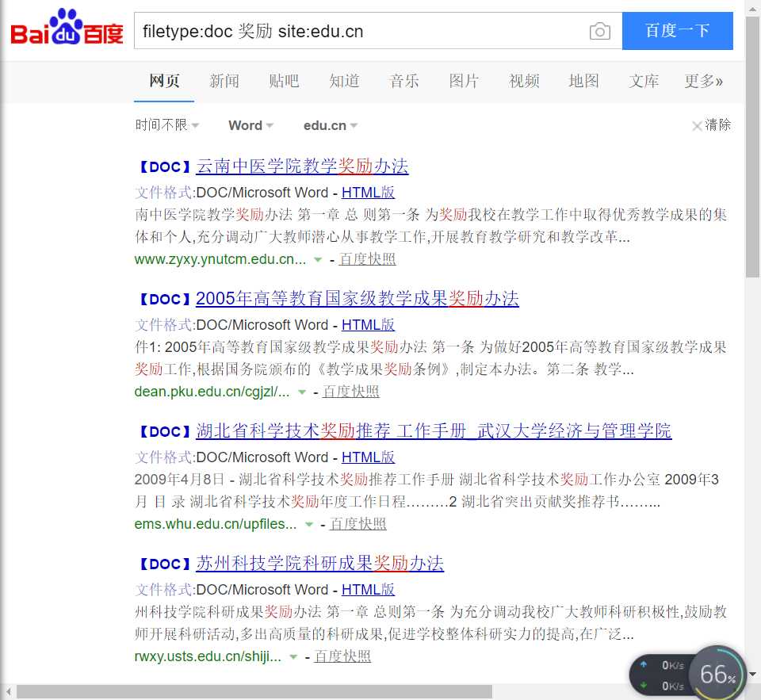Click the dean.pku.edu.cn/cgjzl/ URL text
The height and width of the screenshot is (700, 761).
(212, 392)
